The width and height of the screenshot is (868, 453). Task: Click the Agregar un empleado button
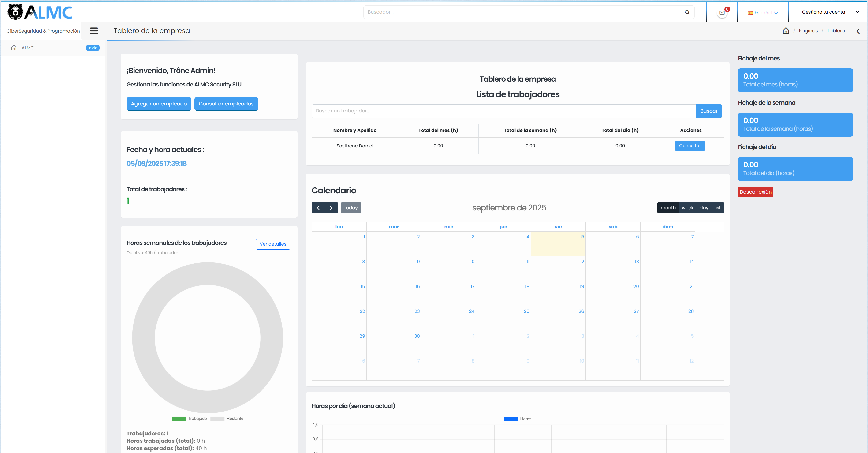[159, 104]
